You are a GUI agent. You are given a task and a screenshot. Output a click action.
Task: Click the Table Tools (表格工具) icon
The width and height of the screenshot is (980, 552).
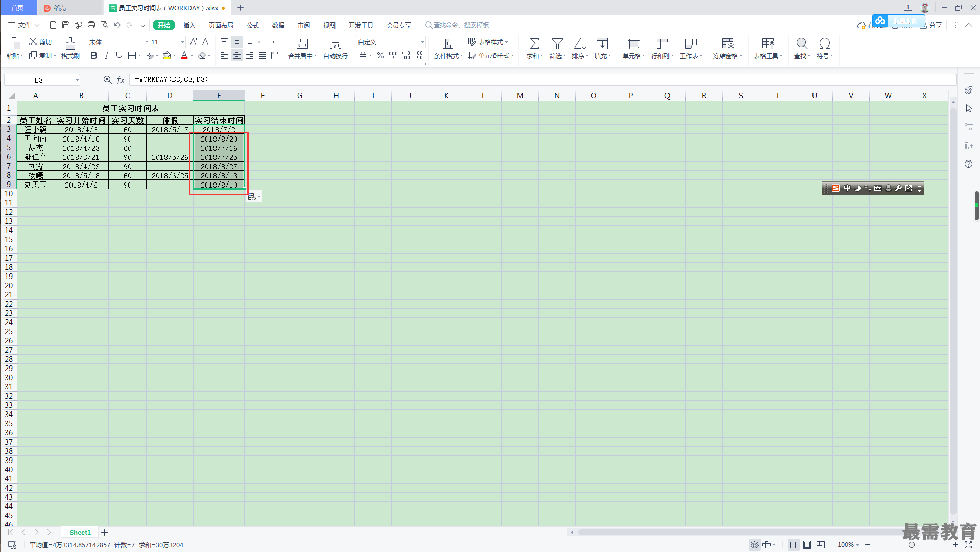point(768,43)
